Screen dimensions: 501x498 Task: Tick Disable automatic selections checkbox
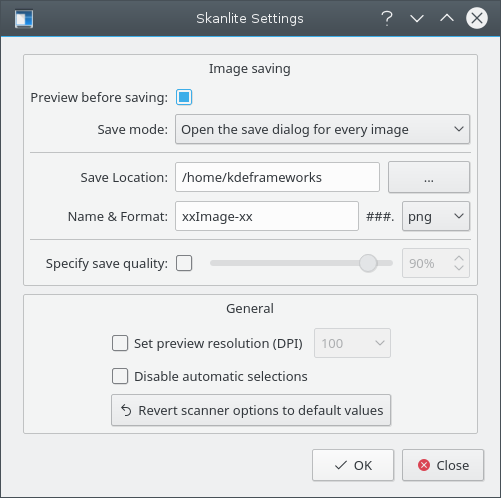click(x=120, y=376)
